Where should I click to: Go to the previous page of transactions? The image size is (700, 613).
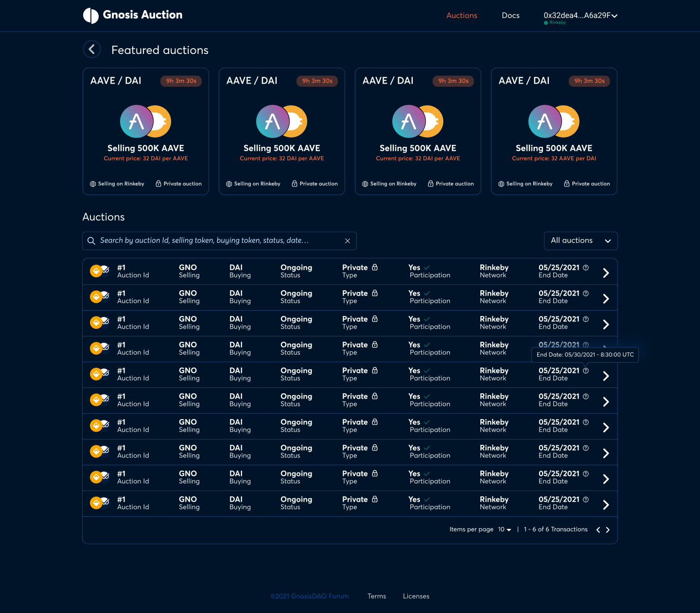598,530
